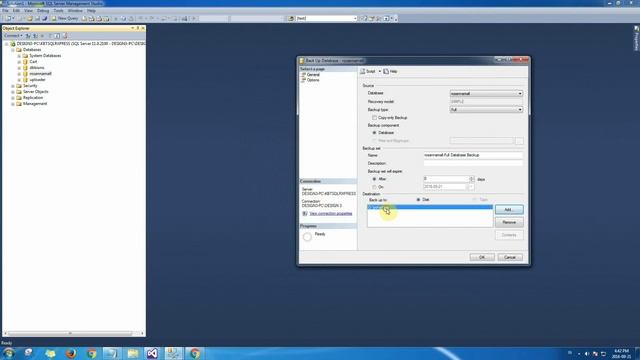This screenshot has width=640, height=360.
Task: Open the Window menu
Action: (75, 11)
